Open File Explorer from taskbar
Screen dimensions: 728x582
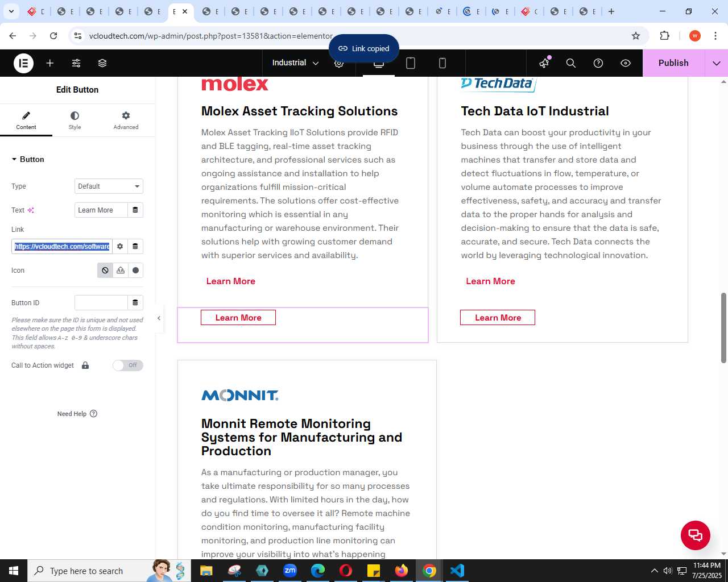[206, 571]
